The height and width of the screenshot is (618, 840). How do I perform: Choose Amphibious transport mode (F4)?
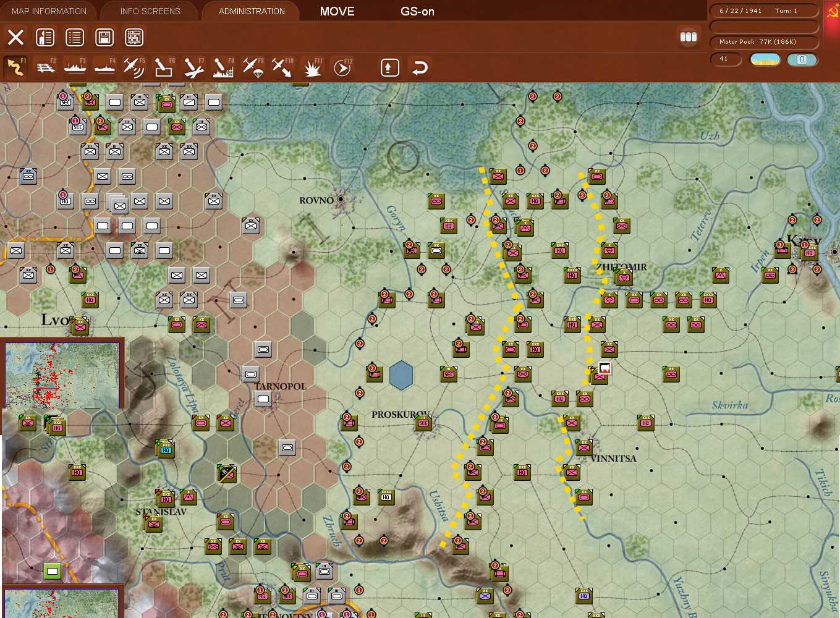(104, 67)
